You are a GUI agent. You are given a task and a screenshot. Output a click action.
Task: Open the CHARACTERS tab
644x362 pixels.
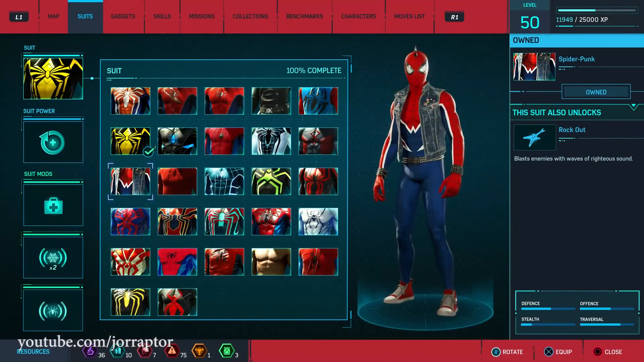tap(359, 16)
